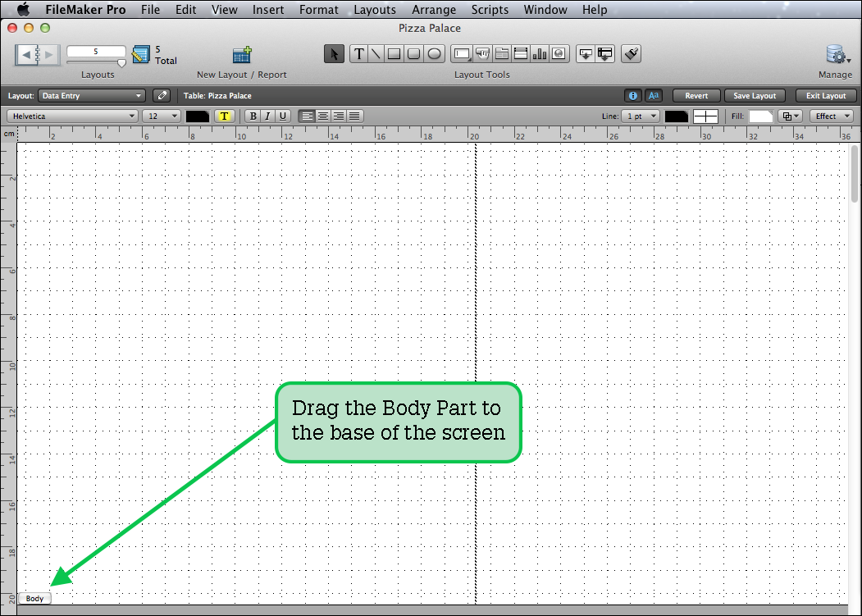This screenshot has height=616, width=862.
Task: Click the vertical scrollbar thumb
Action: [855, 173]
